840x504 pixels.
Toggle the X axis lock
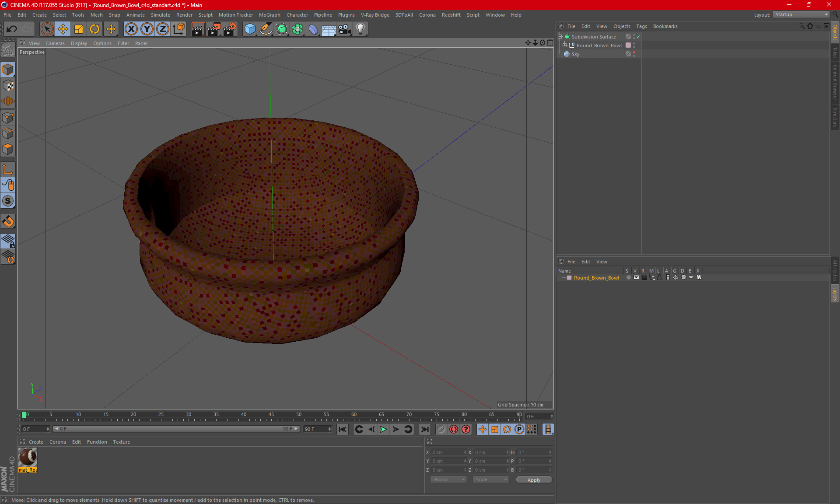(x=131, y=29)
